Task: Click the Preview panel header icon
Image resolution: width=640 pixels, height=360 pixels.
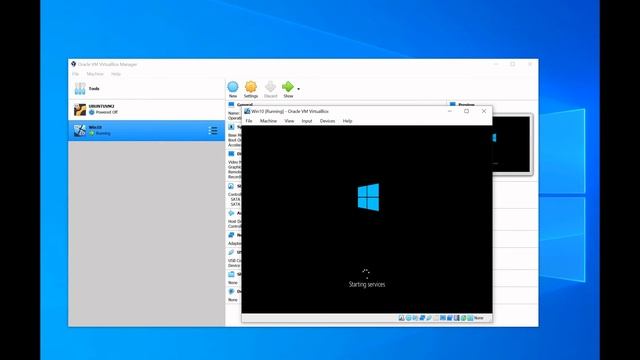Action: 452,104
